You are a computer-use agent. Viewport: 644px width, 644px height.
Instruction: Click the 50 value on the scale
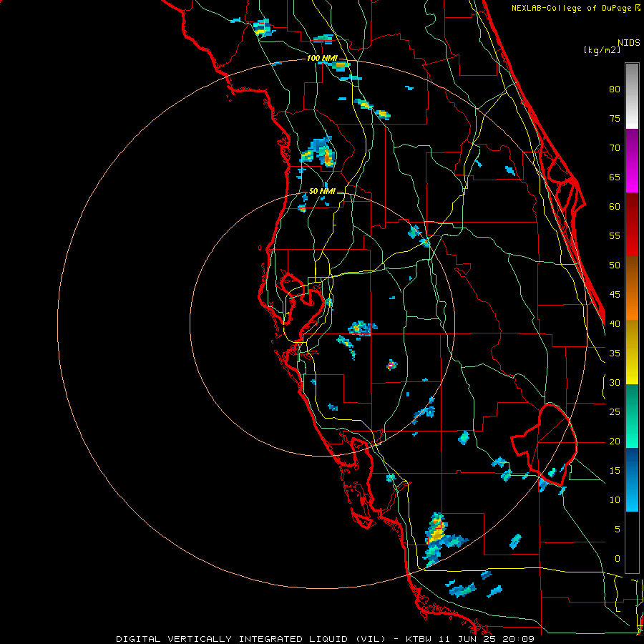point(615,265)
